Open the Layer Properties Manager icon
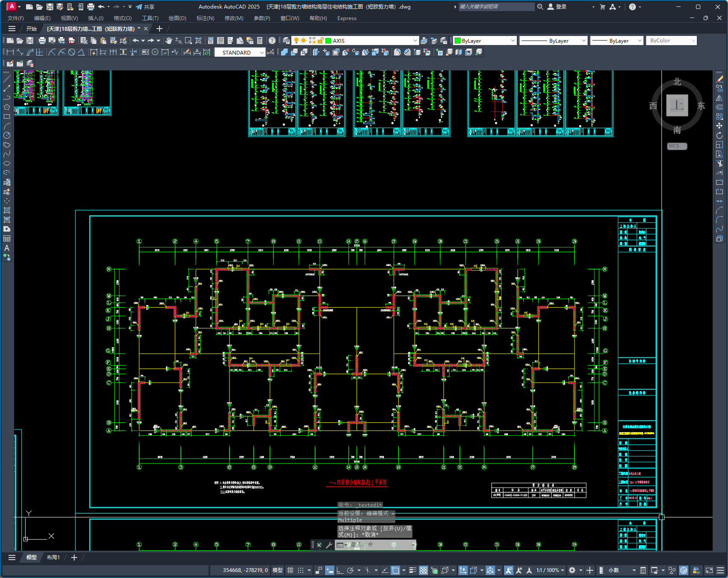This screenshot has width=728, height=578. pyautogui.click(x=286, y=41)
